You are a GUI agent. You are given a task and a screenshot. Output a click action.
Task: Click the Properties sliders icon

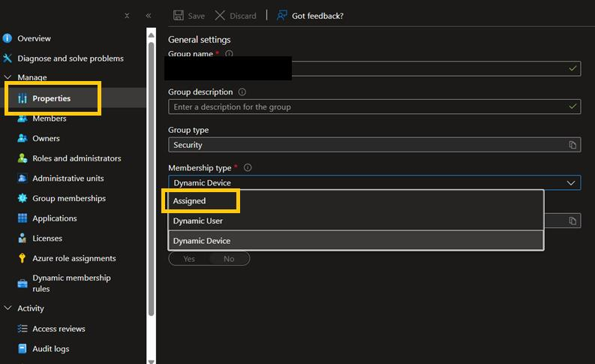(x=23, y=98)
